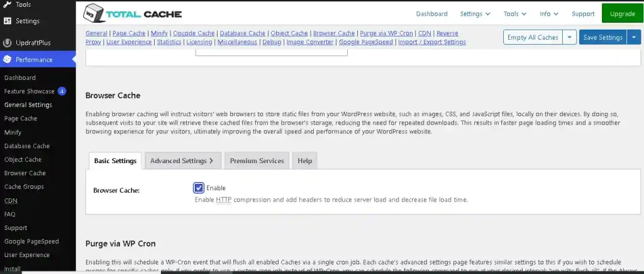Expand the Tools menu in header

click(514, 14)
